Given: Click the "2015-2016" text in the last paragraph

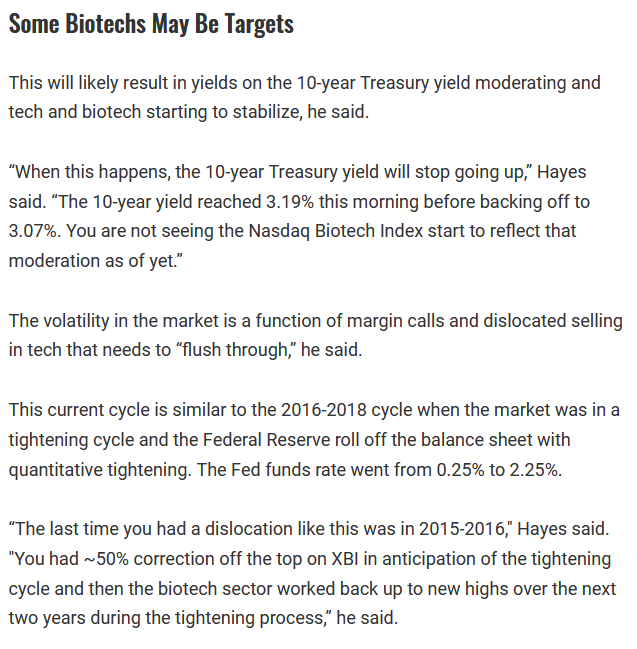Looking at the screenshot, I should pos(462,529).
